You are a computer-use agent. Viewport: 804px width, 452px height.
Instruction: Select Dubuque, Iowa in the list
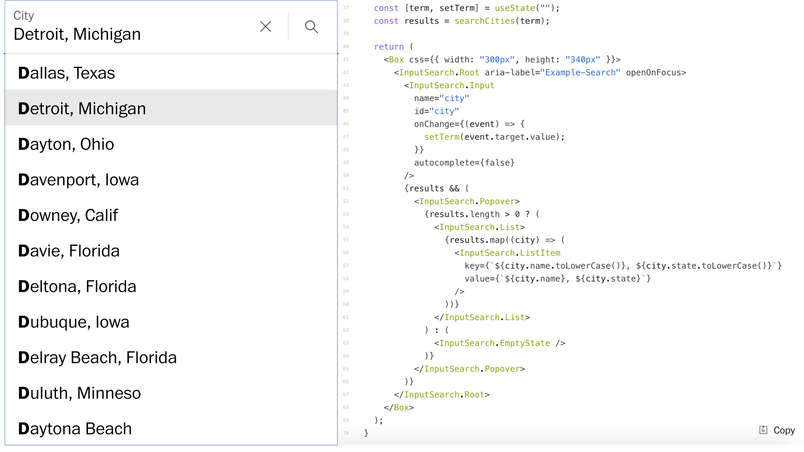point(171,322)
